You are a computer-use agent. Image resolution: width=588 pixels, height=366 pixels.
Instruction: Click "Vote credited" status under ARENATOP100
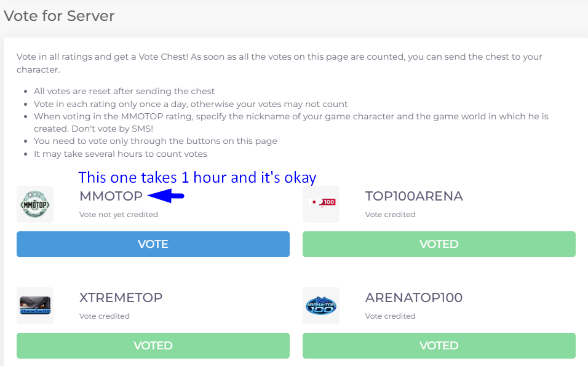pos(390,316)
